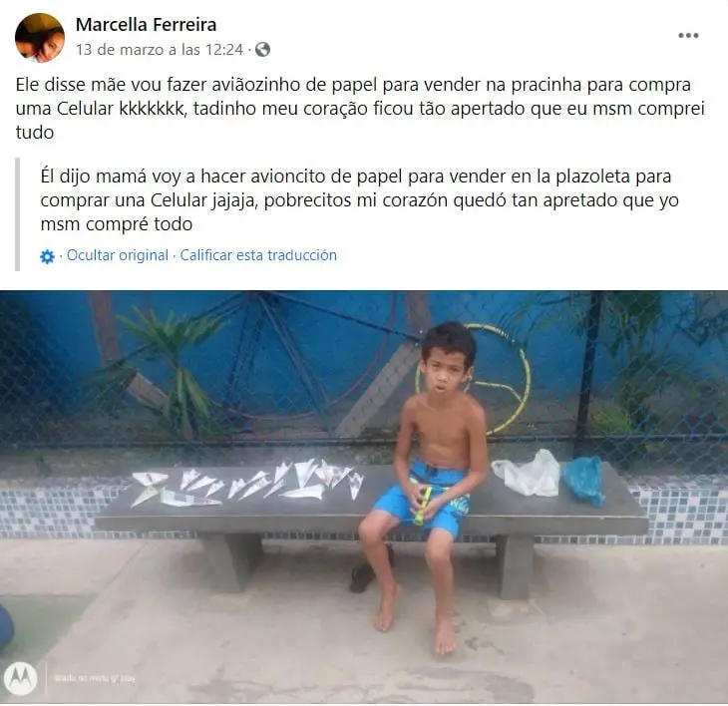
Task: Select the original Portuguese post text
Action: click(360, 108)
